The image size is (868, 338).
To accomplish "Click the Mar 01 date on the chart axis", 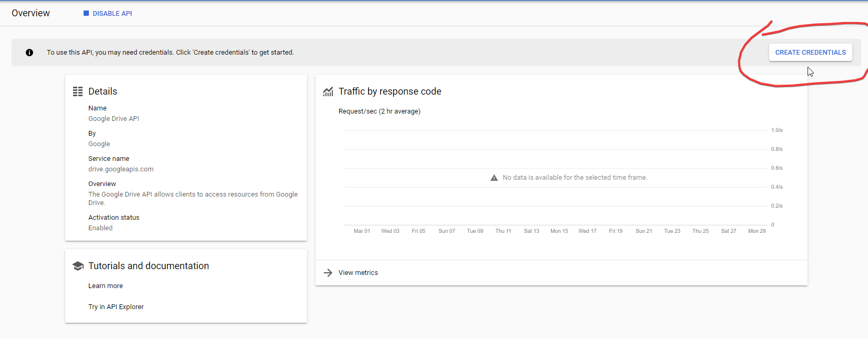I will (362, 231).
